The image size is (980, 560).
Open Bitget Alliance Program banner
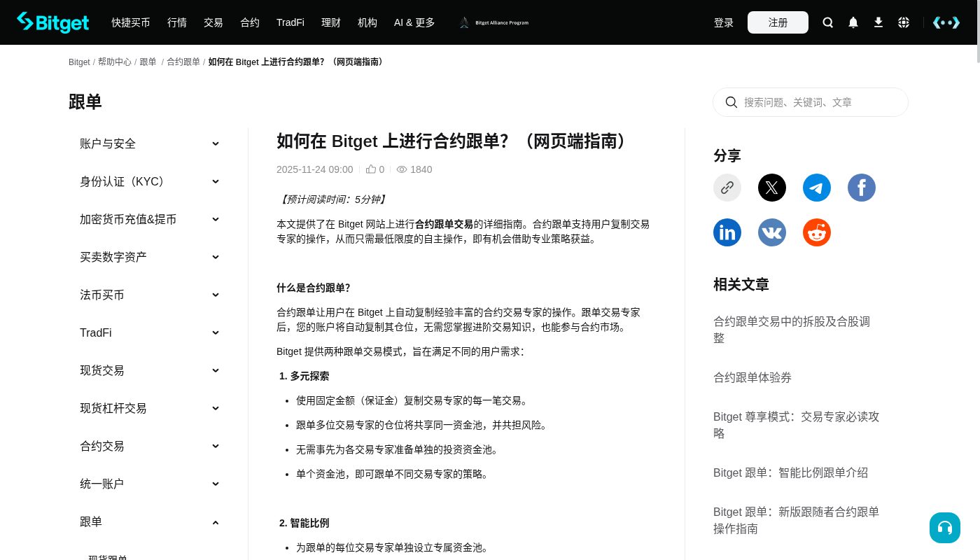click(x=493, y=22)
